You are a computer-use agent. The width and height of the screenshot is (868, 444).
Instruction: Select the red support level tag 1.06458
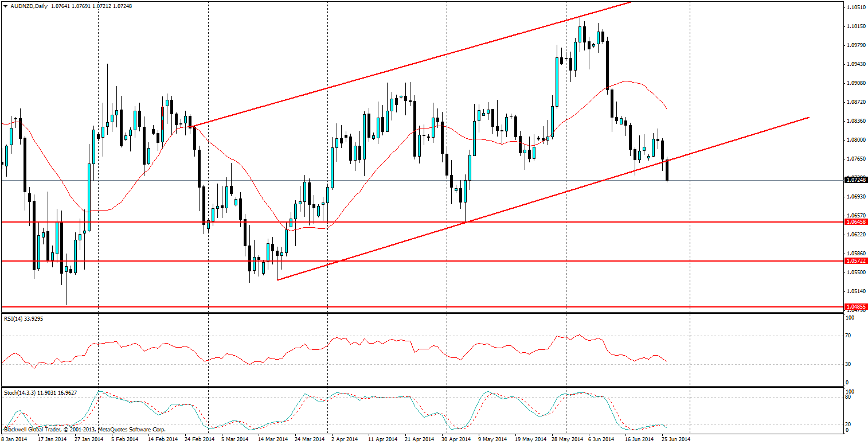[856, 221]
